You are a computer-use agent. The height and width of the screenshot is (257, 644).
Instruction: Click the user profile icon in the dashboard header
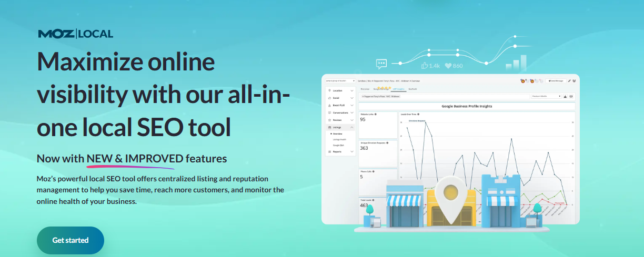(574, 81)
